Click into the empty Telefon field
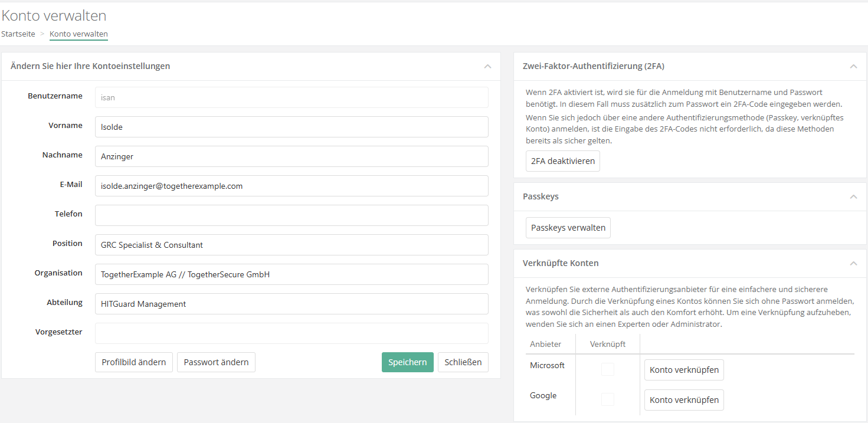This screenshot has width=868, height=423. click(291, 215)
